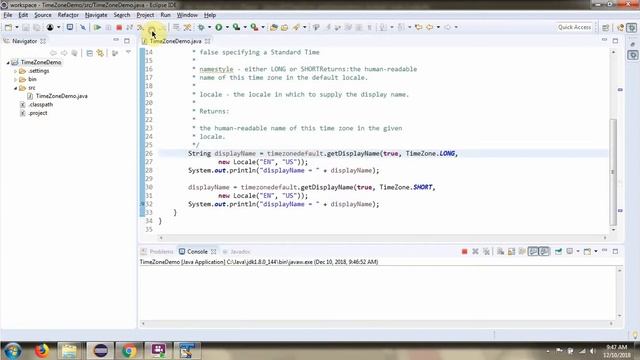The height and width of the screenshot is (360, 640).
Task: Open the Project menu
Action: click(x=145, y=15)
